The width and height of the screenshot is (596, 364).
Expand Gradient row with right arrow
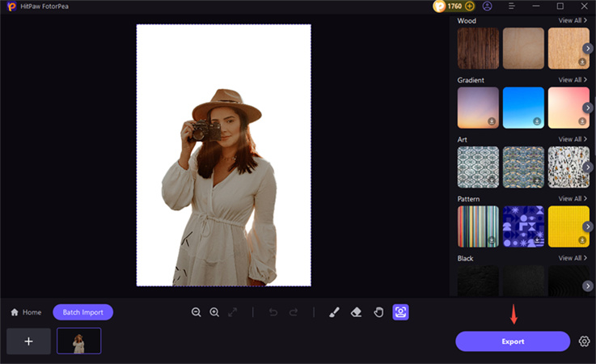point(590,108)
